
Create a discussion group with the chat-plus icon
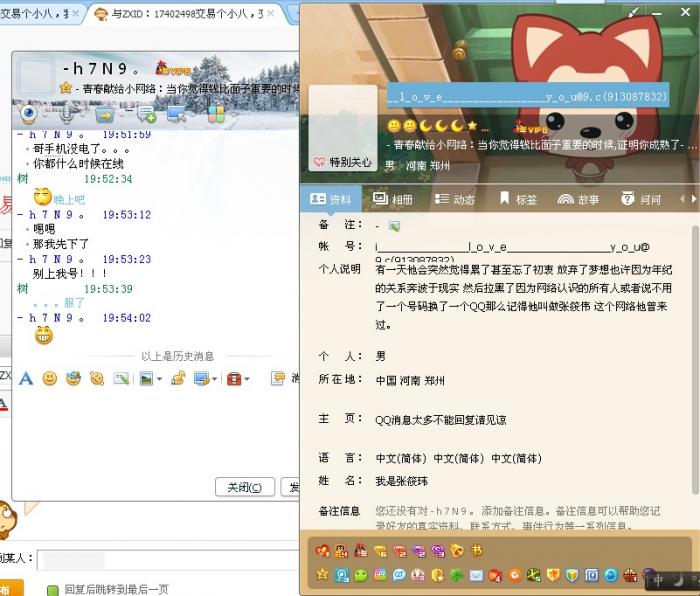point(146,114)
